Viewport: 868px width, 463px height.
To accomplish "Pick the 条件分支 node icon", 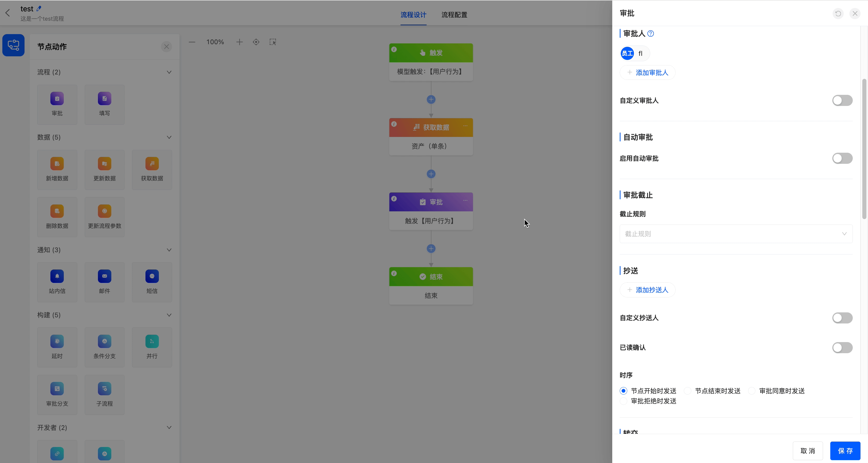I will (104, 341).
